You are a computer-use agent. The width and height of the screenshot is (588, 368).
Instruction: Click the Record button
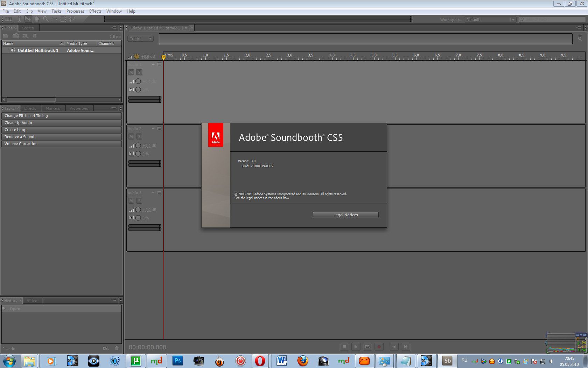(x=379, y=347)
